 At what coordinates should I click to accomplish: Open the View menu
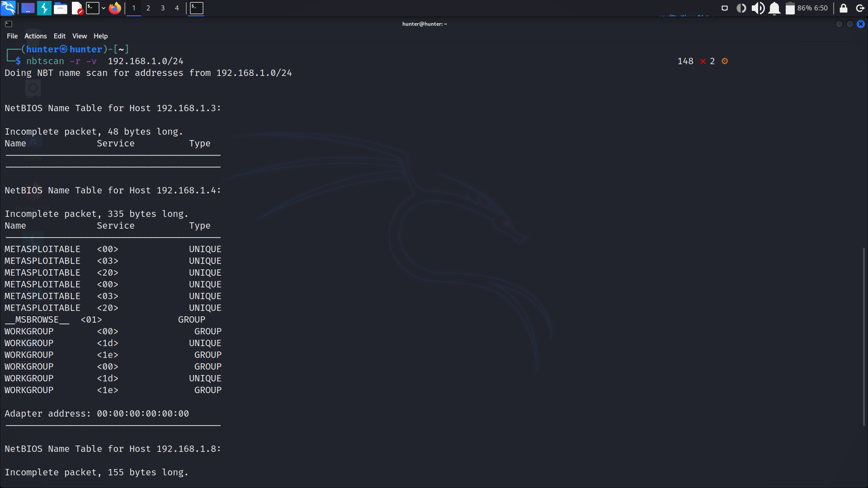pyautogui.click(x=80, y=36)
